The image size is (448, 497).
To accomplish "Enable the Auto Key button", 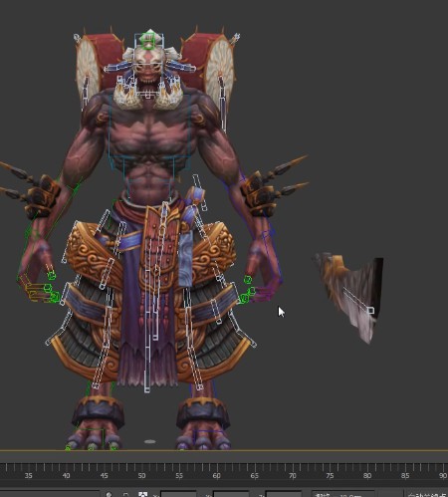I will pos(426,494).
